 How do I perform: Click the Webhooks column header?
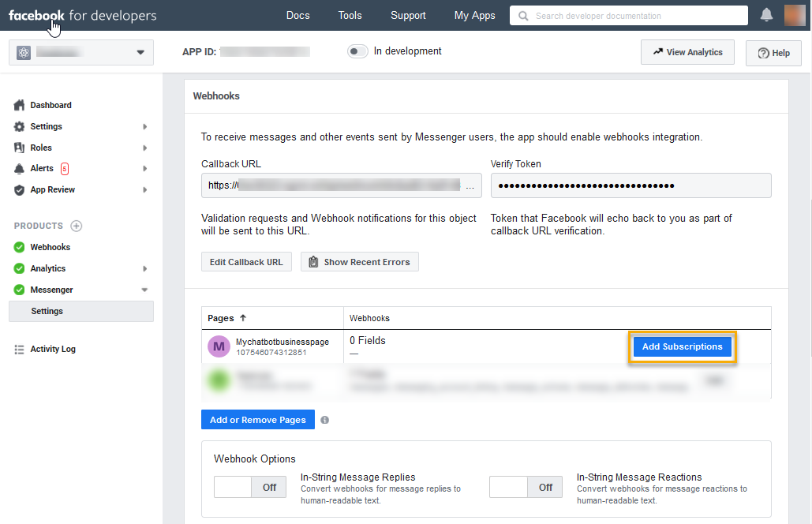pyautogui.click(x=370, y=319)
